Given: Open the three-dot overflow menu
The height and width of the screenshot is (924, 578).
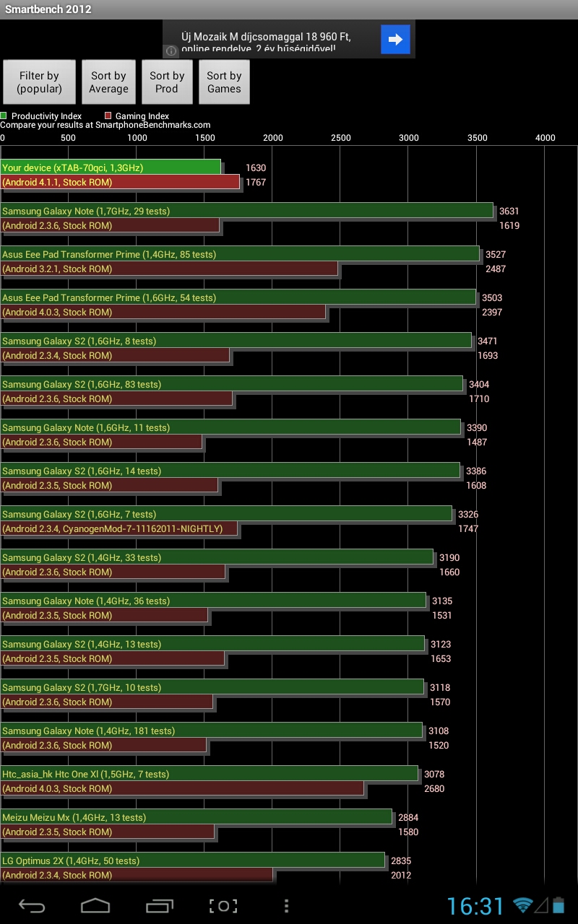Looking at the screenshot, I should click(x=287, y=906).
